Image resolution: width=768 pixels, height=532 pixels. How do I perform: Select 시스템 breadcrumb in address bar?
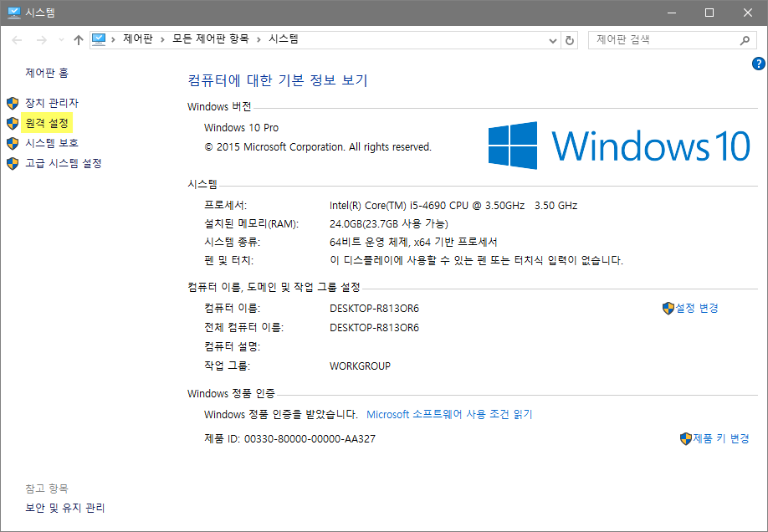coord(283,39)
